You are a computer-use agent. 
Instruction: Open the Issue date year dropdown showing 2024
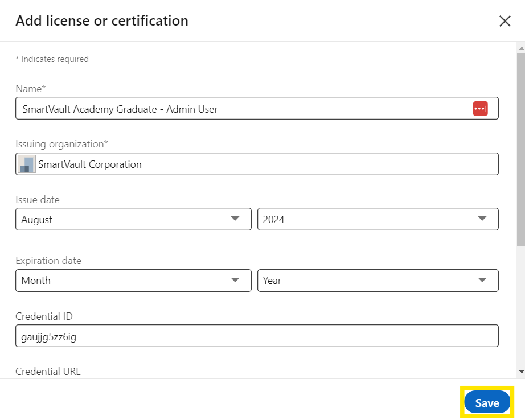click(x=378, y=219)
